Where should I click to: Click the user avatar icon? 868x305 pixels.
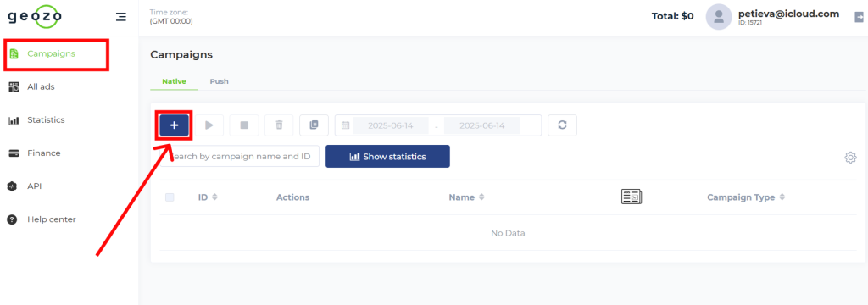point(719,17)
